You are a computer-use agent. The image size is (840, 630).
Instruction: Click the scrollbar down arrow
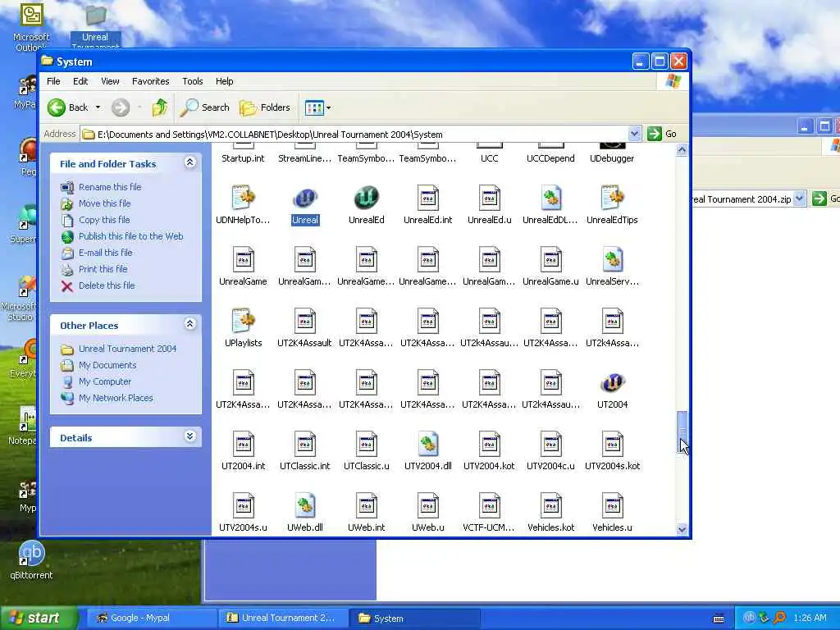682,529
